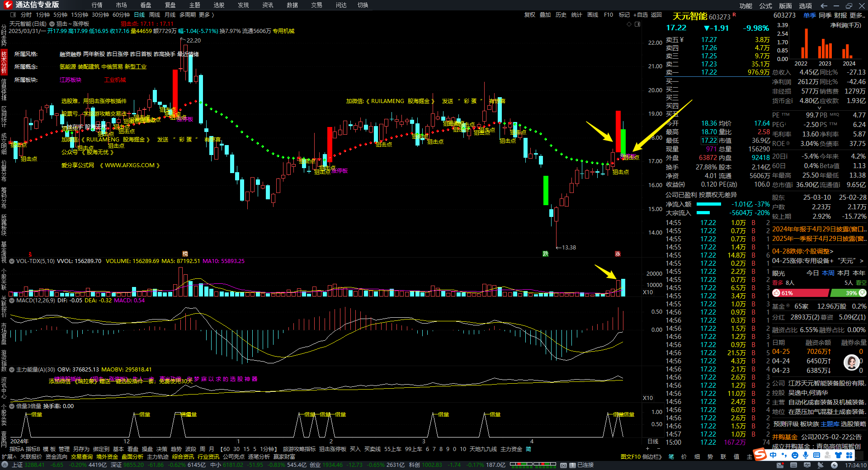Click the 侧边栏 sidebar collapse control
Viewport: 868px width, 470px height.
[651, 457]
